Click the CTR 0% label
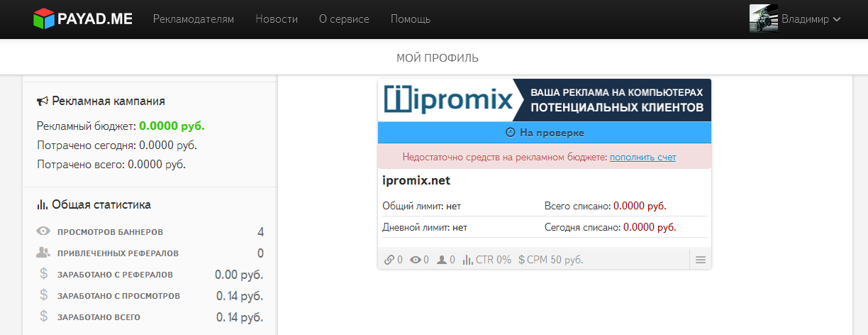 [x=494, y=260]
